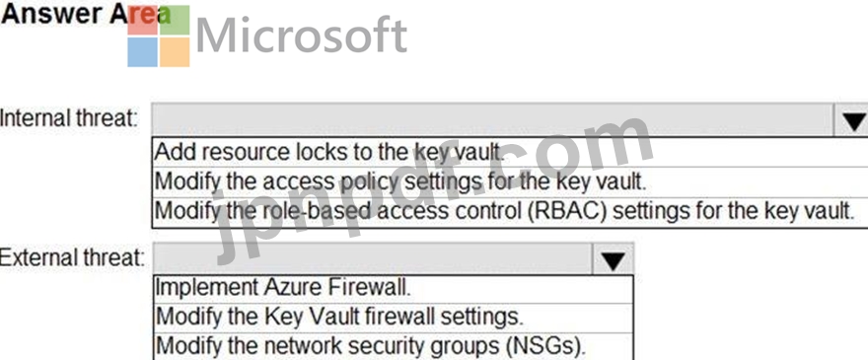Click the yellow square of the Microsoft logo
Viewport: 868px width, 360px height.
[175, 52]
